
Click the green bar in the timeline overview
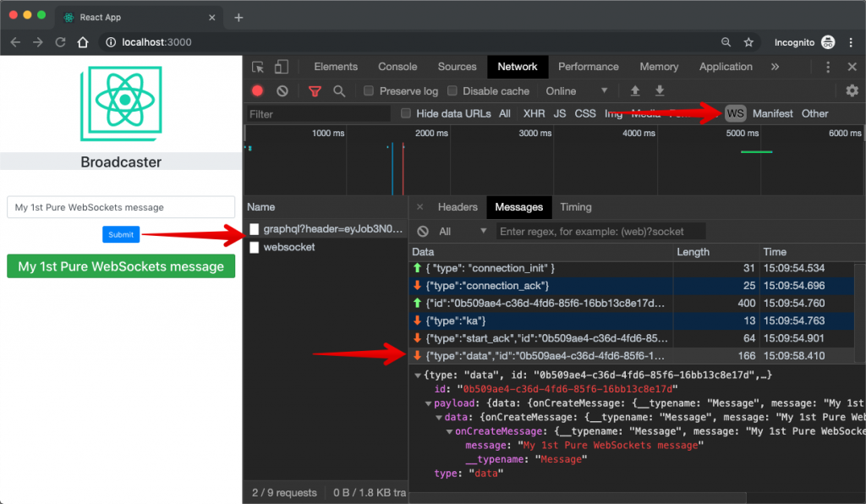point(756,152)
